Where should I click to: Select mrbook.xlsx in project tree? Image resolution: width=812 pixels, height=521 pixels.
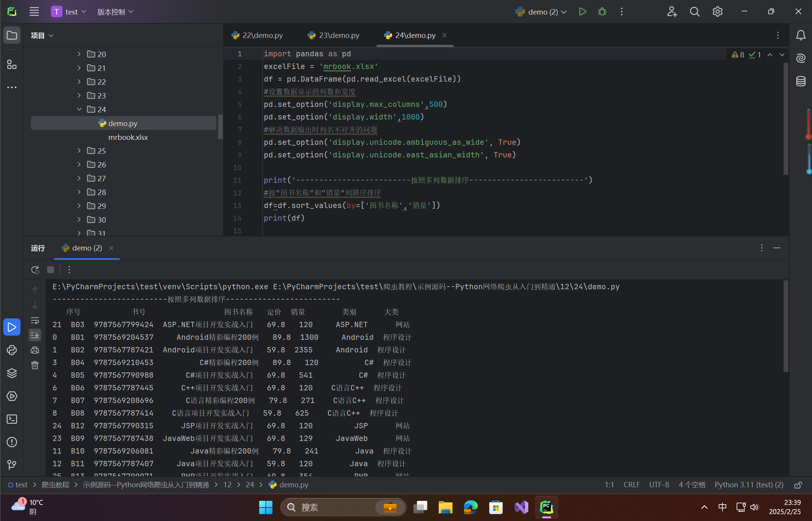pos(128,137)
